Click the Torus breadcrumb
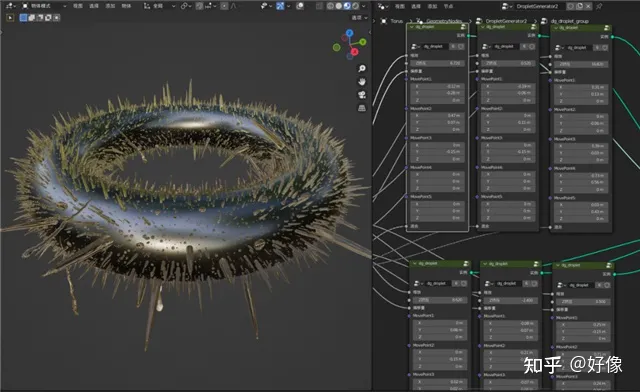 [396, 21]
